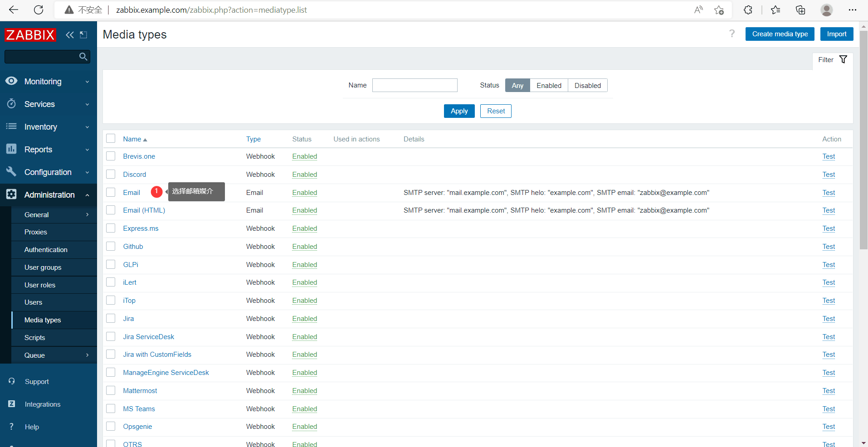This screenshot has width=868, height=447.
Task: Open the browser extensions puzzle icon
Action: pos(748,10)
